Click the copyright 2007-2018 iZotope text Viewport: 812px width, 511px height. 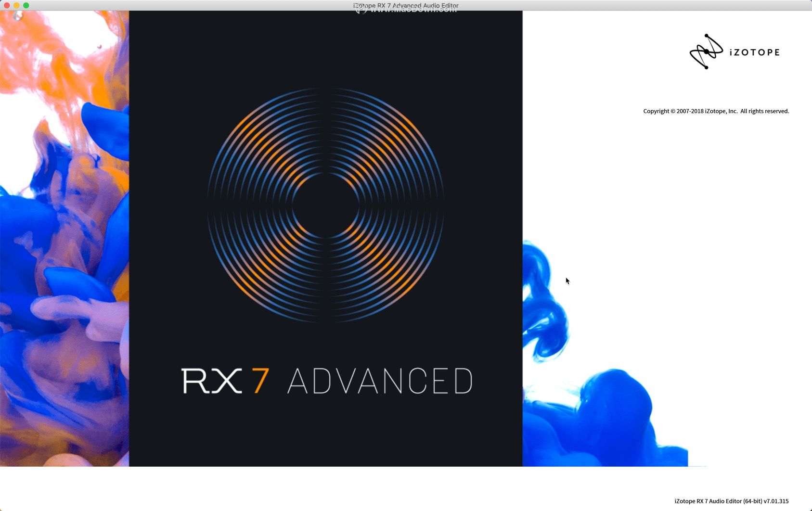click(716, 111)
